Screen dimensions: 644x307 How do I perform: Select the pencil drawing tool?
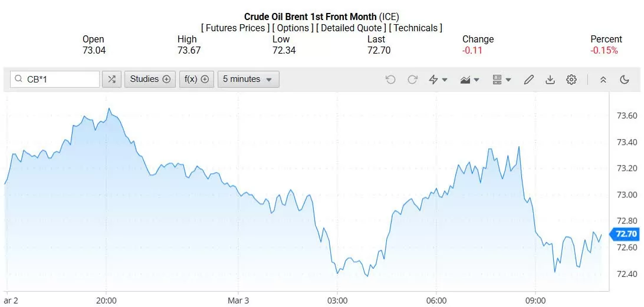[x=529, y=80]
